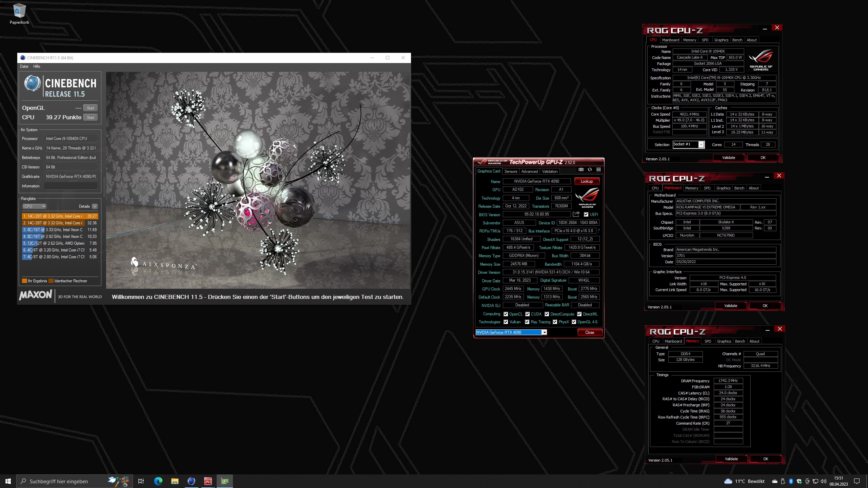Click the Details arrow icon in Rangliste
Image resolution: width=868 pixels, height=488 pixels.
pyautogui.click(x=95, y=206)
